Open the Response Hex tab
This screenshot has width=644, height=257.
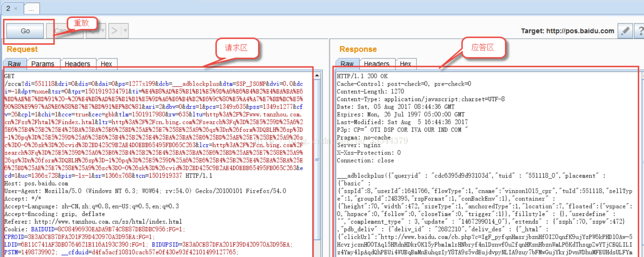click(x=406, y=64)
